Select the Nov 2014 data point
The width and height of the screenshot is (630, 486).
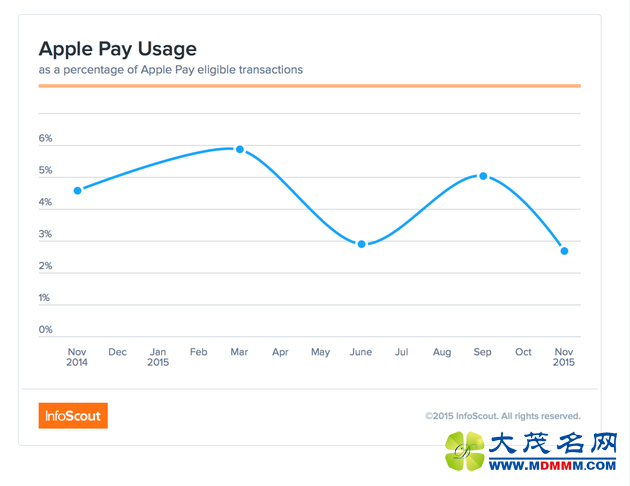coord(78,190)
